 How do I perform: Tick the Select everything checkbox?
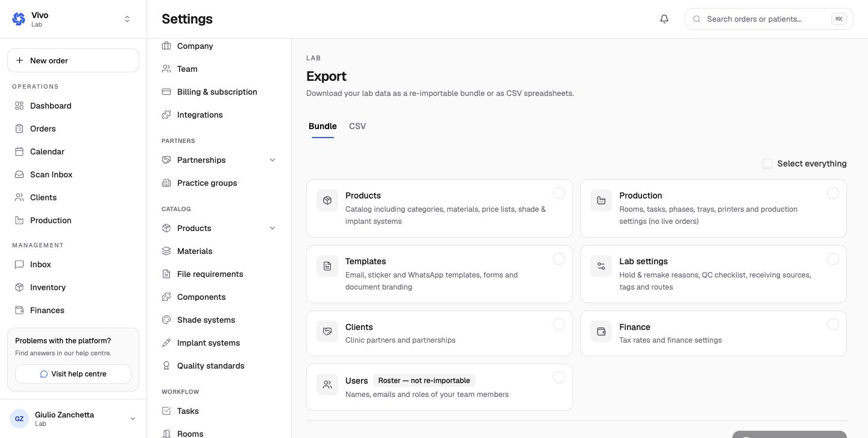pos(767,163)
